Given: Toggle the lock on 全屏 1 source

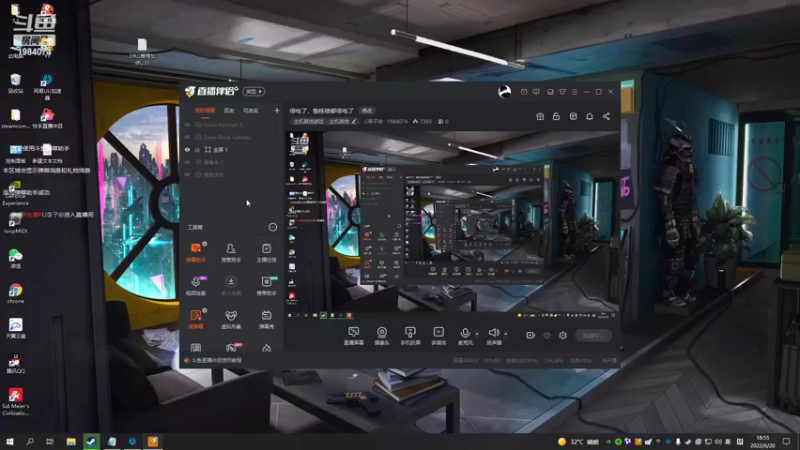Looking at the screenshot, I should coord(197,149).
